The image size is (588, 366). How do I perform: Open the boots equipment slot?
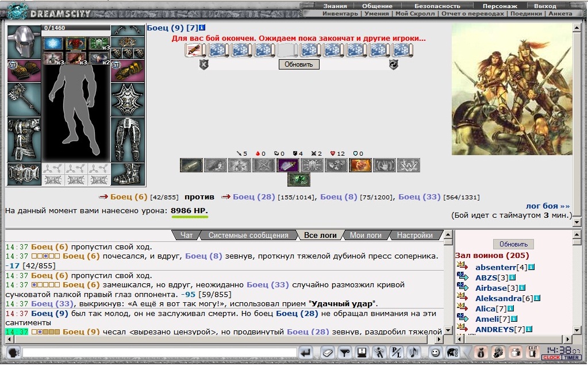(128, 174)
